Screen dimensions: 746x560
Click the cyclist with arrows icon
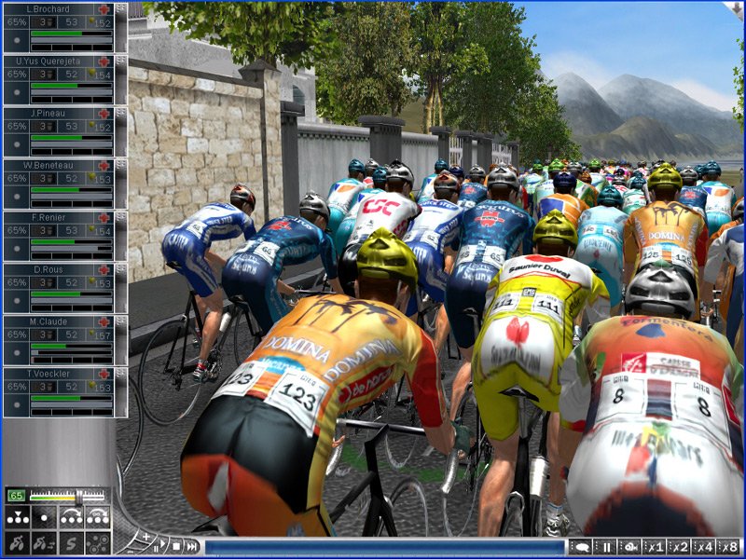(x=44, y=543)
